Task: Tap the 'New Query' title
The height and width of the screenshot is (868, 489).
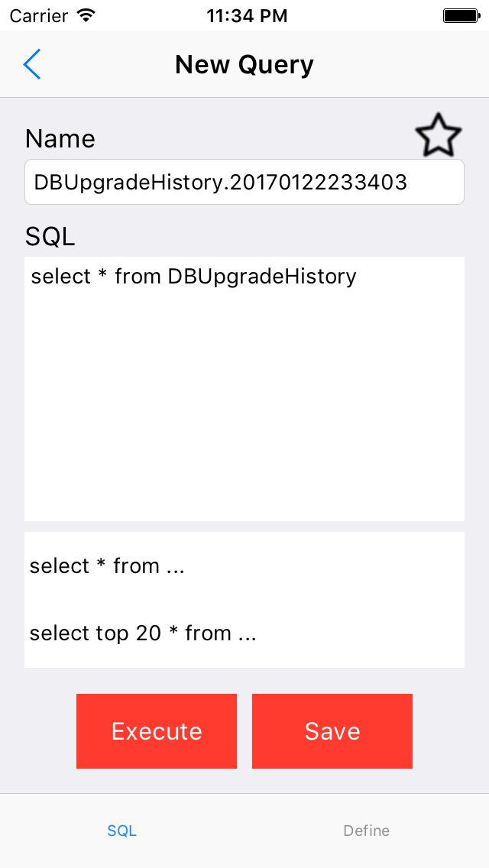Action: 244,64
